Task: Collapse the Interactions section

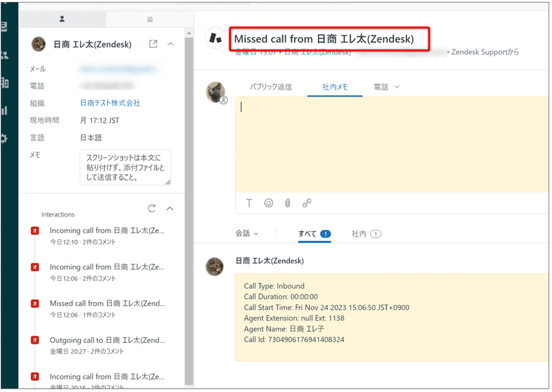Action: 170,208
